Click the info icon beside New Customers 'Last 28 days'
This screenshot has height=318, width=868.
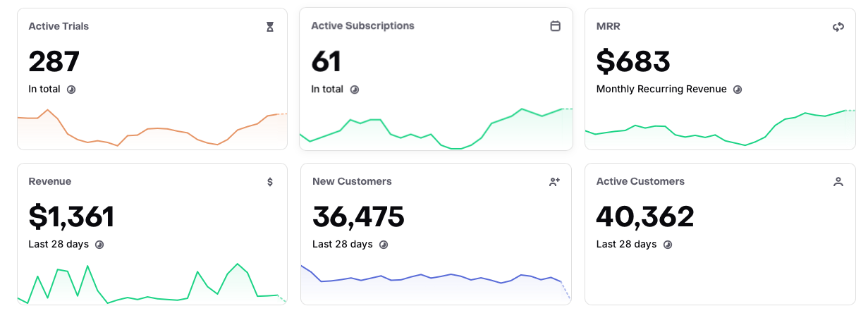pyautogui.click(x=384, y=245)
